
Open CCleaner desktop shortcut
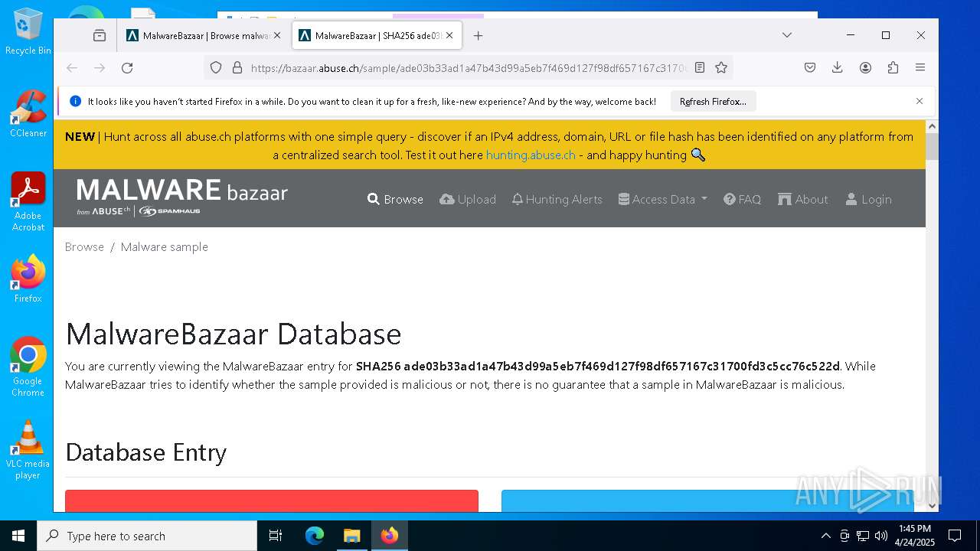coord(28,113)
